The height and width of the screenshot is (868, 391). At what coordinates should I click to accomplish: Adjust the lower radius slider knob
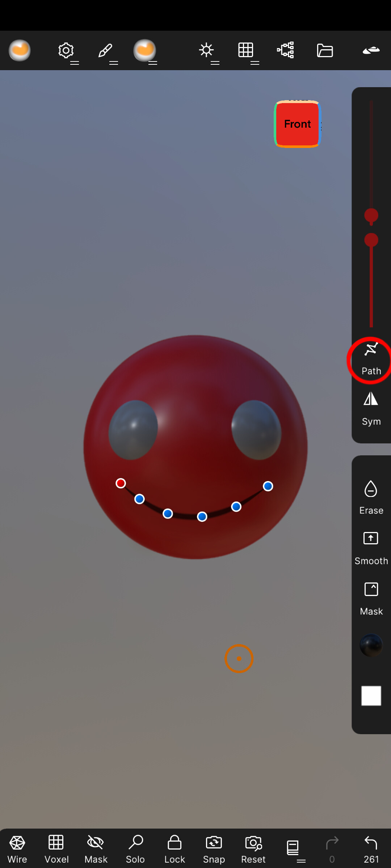click(x=371, y=240)
